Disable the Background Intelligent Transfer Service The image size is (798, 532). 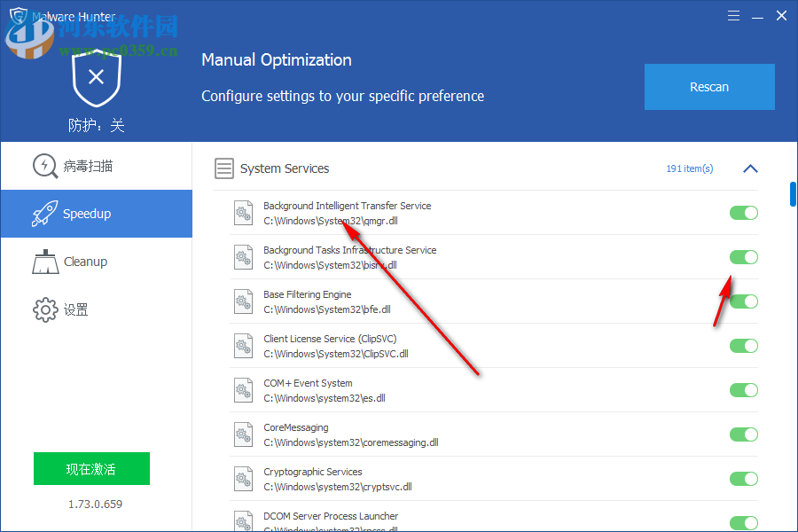(x=743, y=213)
